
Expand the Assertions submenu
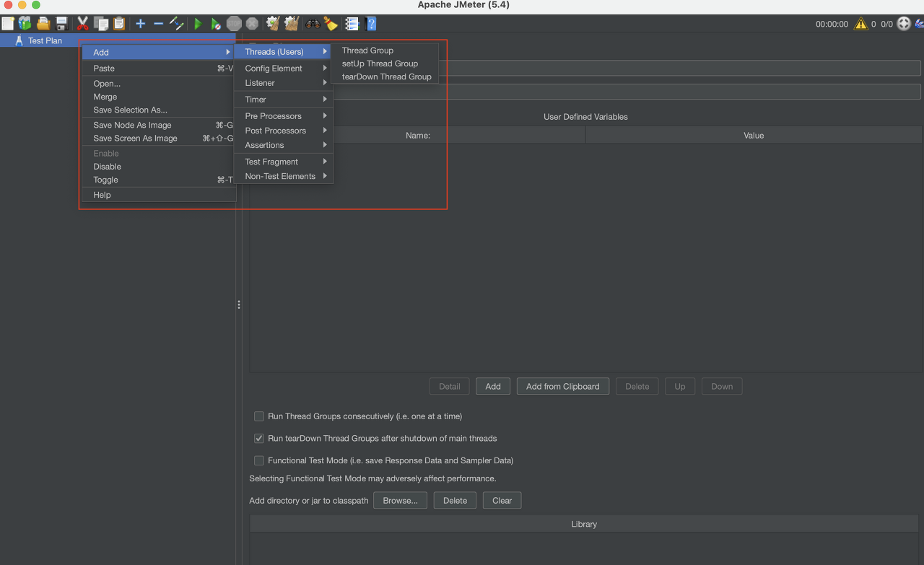[x=284, y=145]
